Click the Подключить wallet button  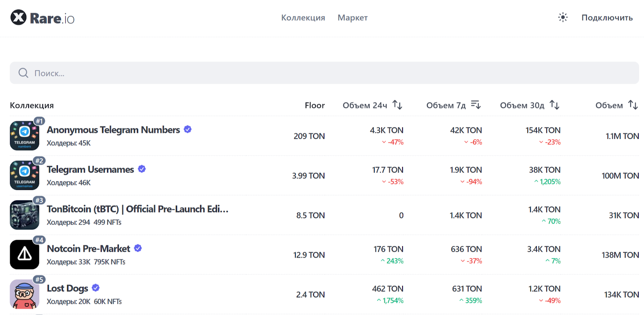pos(607,18)
